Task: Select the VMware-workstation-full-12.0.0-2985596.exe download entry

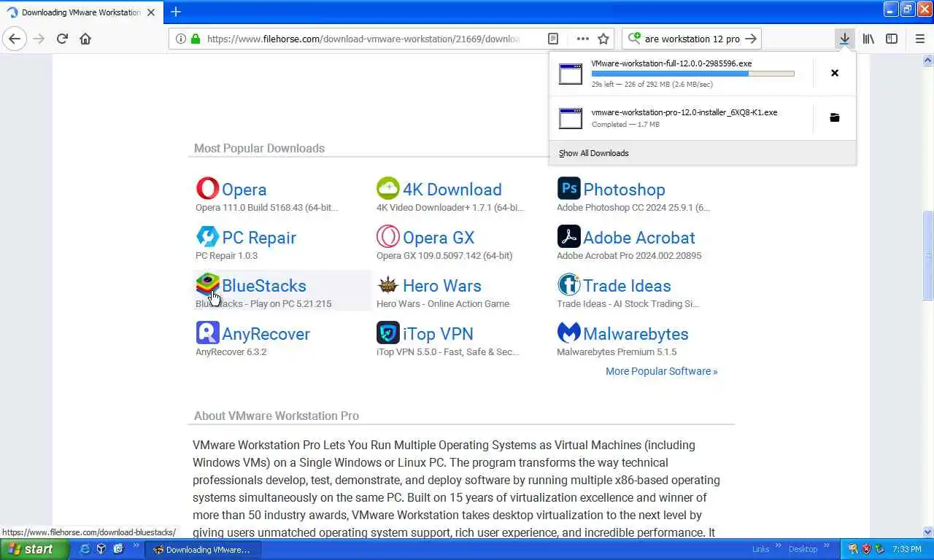Action: (x=681, y=73)
